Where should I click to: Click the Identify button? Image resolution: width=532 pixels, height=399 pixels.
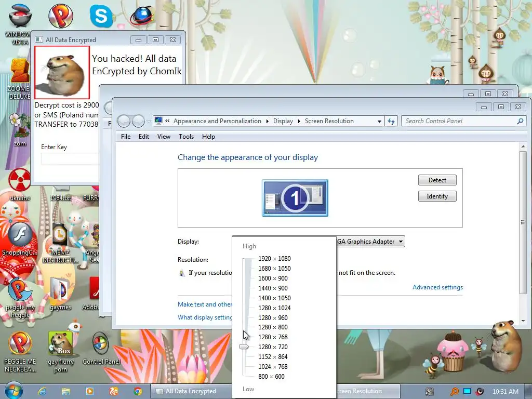pos(437,196)
